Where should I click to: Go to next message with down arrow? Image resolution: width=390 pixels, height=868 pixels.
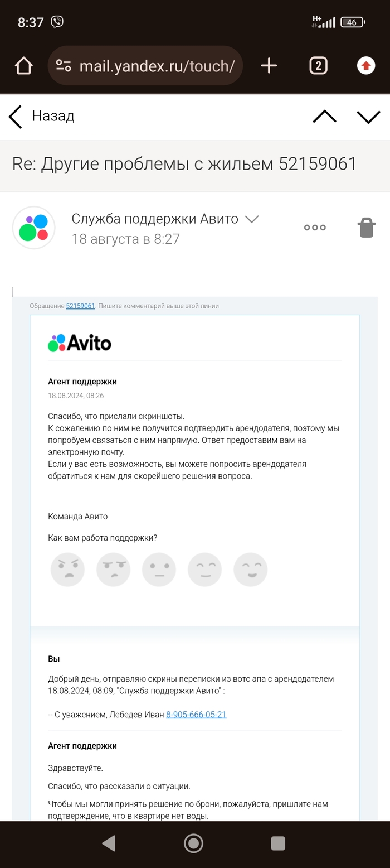368,117
